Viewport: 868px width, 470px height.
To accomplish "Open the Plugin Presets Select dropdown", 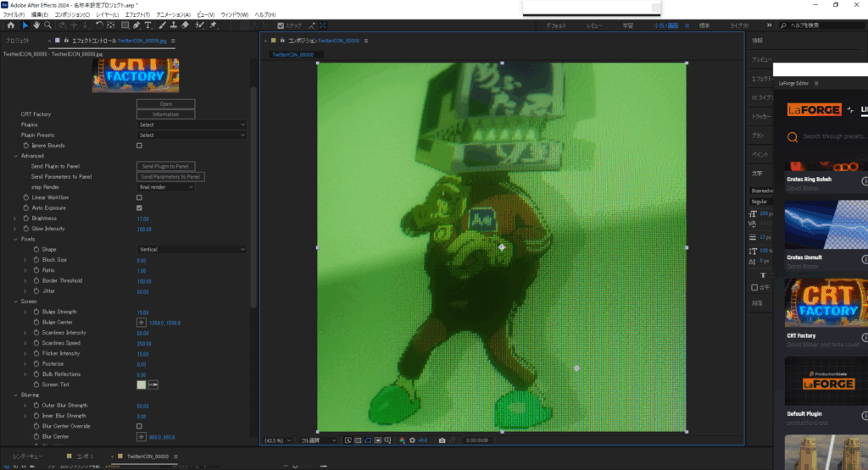I will tap(192, 135).
